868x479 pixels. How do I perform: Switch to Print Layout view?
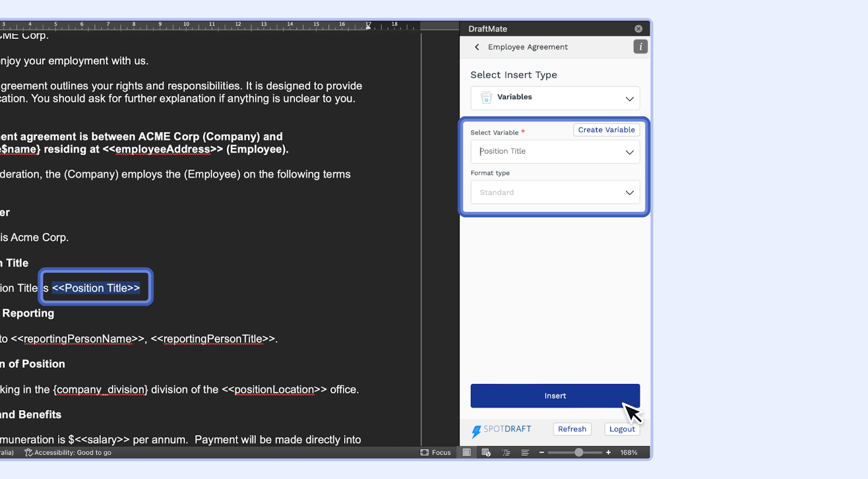tap(467, 452)
